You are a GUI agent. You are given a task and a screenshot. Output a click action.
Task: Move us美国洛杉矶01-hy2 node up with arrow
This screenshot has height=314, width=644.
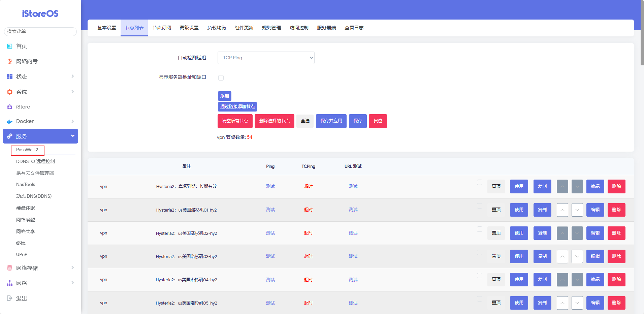click(x=562, y=210)
